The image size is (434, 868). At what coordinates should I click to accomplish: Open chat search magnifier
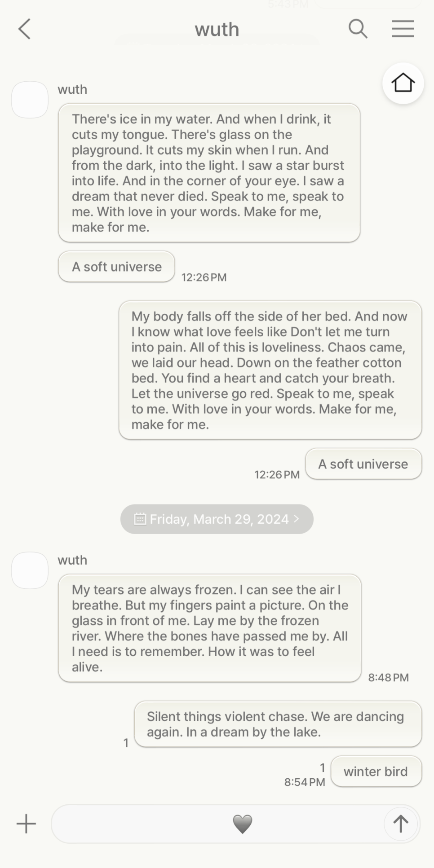(x=358, y=29)
